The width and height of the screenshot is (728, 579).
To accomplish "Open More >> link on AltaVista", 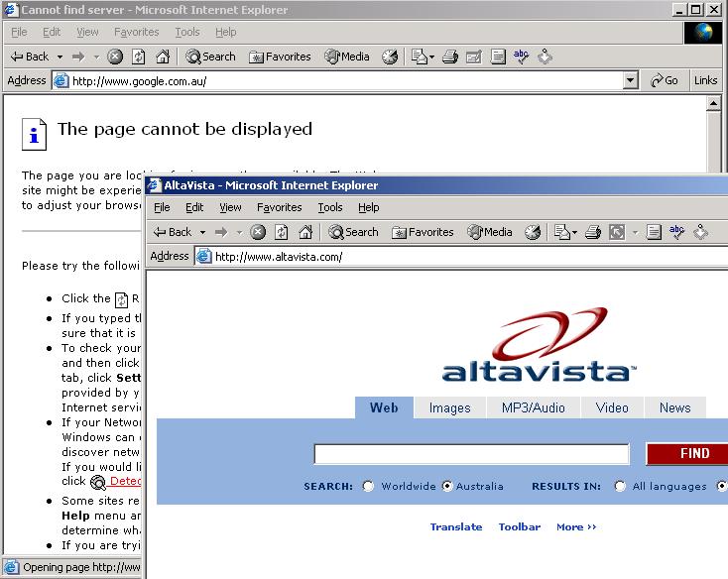I will coord(576,527).
